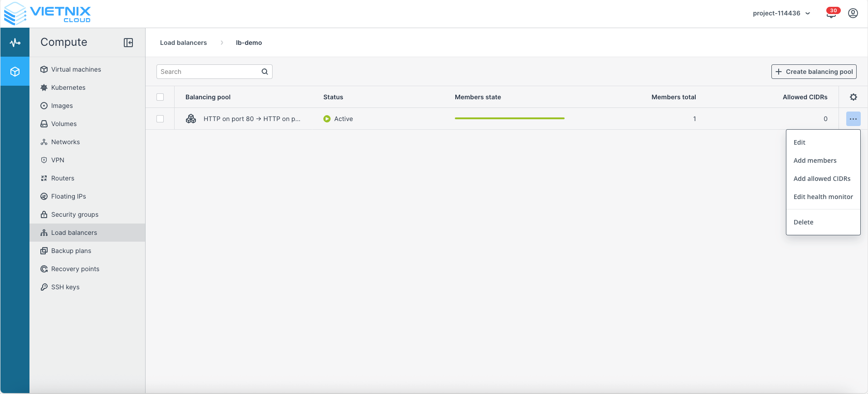
Task: Focus the Search input field
Action: click(209, 72)
